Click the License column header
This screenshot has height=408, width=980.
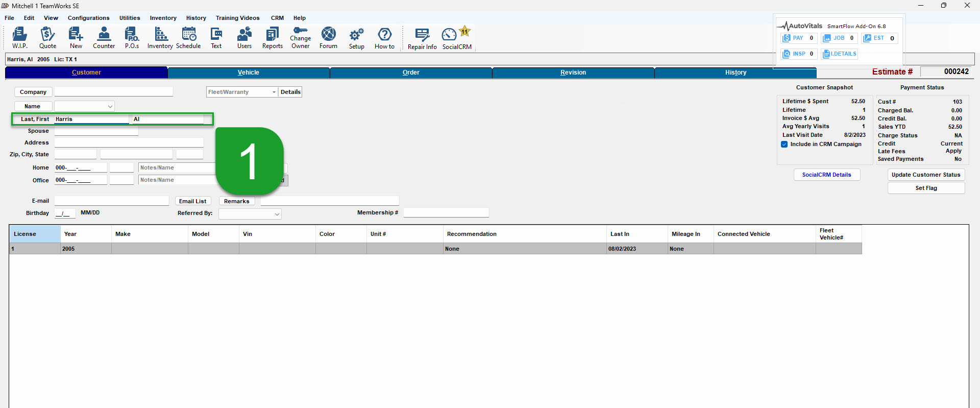(x=35, y=234)
